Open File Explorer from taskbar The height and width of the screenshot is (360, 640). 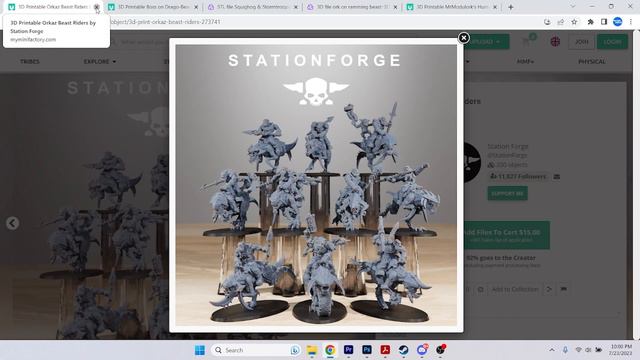(x=312, y=350)
